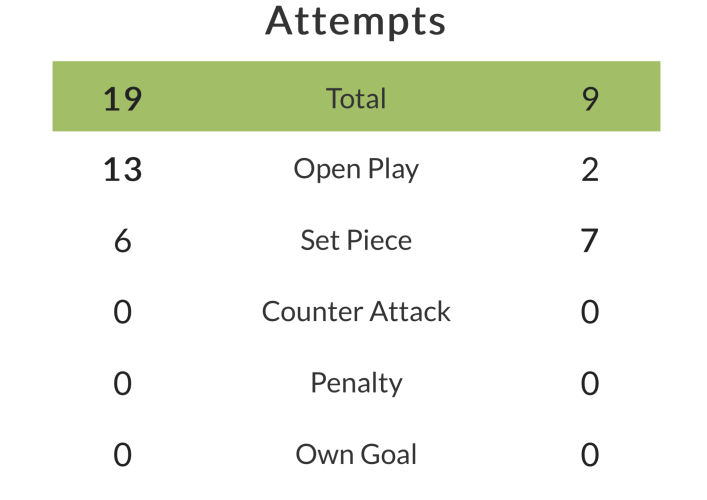The image size is (707, 500).
Task: Select the Total row label
Action: [x=356, y=98]
